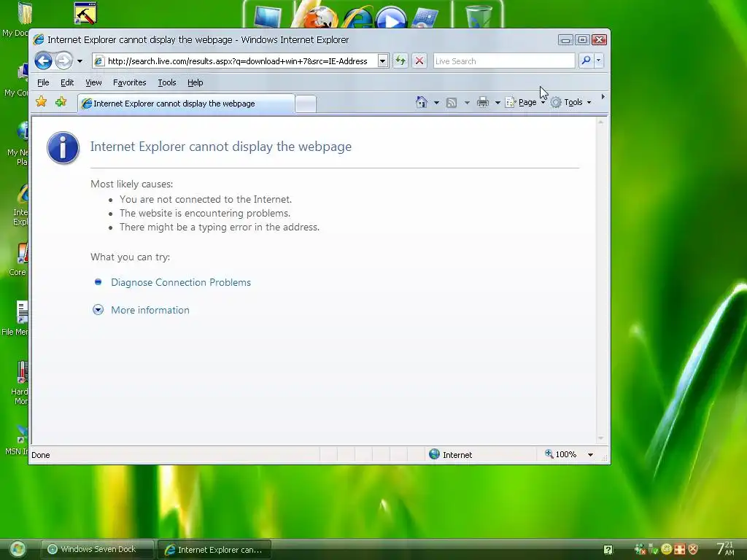Open the Tools menu in menu bar
The width and height of the screenshot is (747, 560).
[167, 82]
